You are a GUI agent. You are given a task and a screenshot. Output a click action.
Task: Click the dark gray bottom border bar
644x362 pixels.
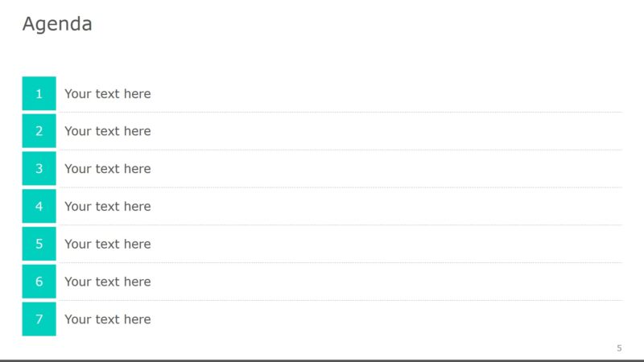[322, 360]
